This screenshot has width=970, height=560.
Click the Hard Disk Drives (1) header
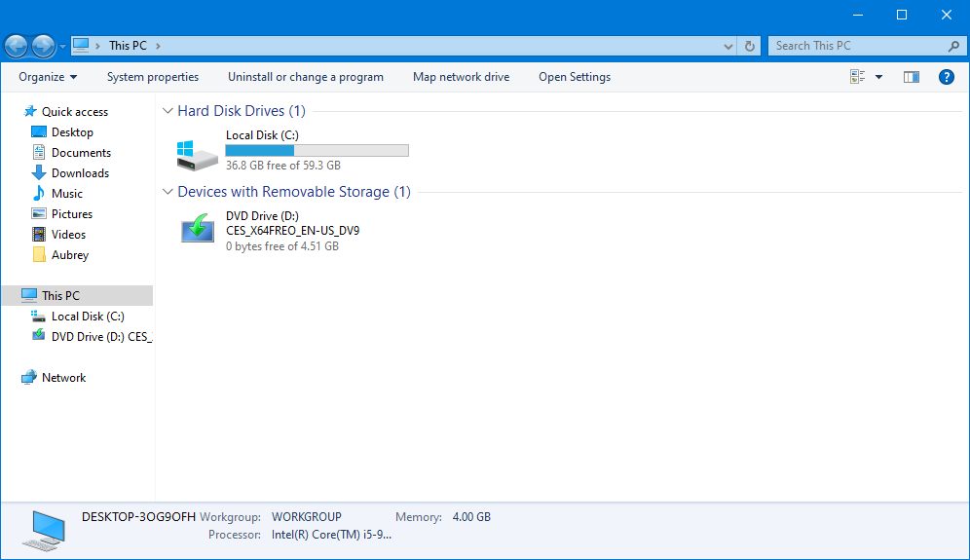[242, 111]
